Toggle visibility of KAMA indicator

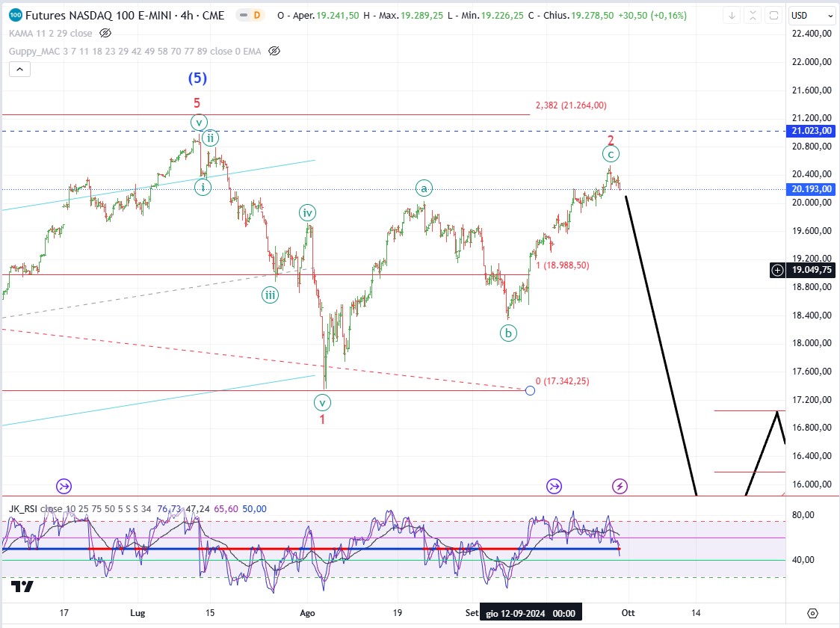[x=105, y=33]
